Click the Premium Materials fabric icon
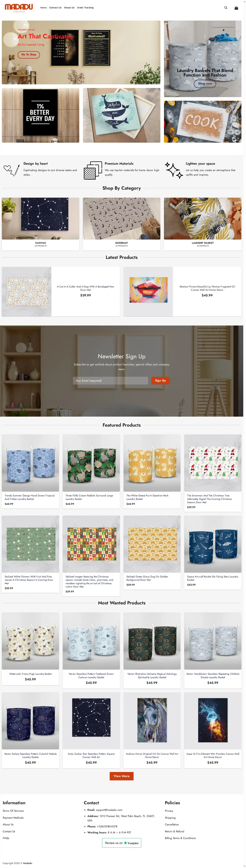This screenshot has height=868, width=246. tap(93, 170)
